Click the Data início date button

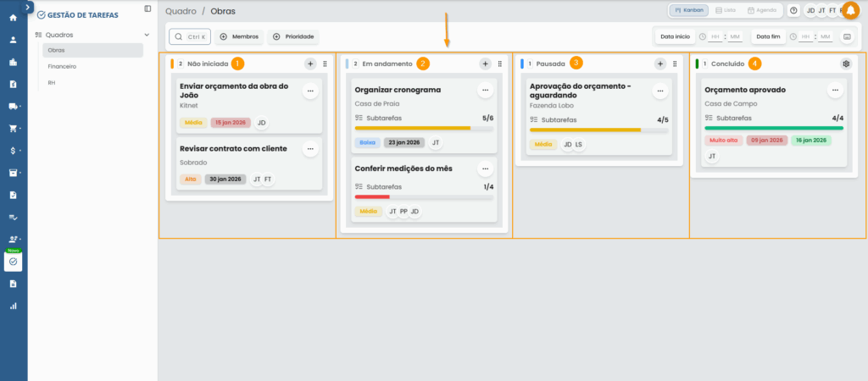[x=676, y=37]
